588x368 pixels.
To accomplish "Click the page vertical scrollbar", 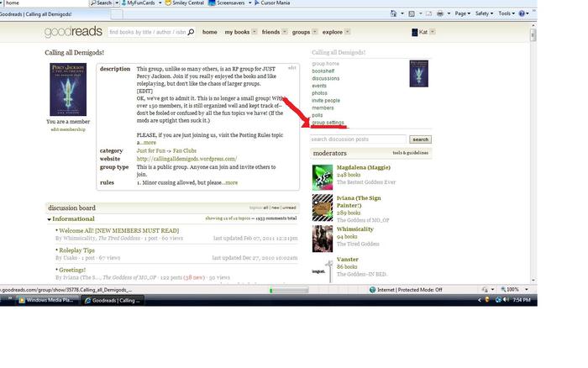I will (x=533, y=153).
